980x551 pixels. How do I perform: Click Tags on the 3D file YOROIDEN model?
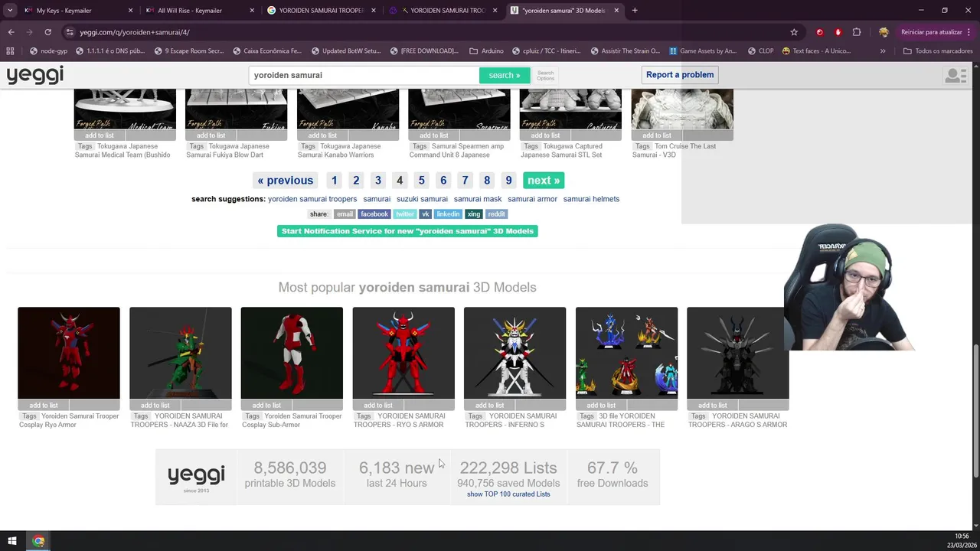tap(586, 416)
